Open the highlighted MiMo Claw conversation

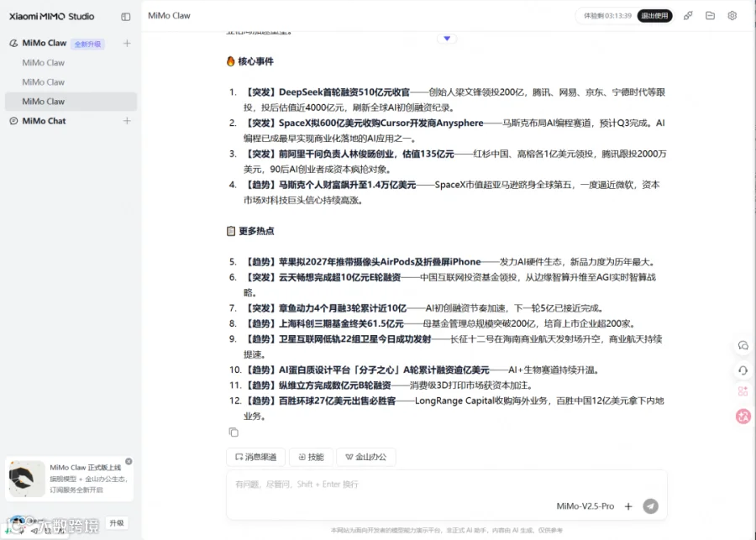71,102
